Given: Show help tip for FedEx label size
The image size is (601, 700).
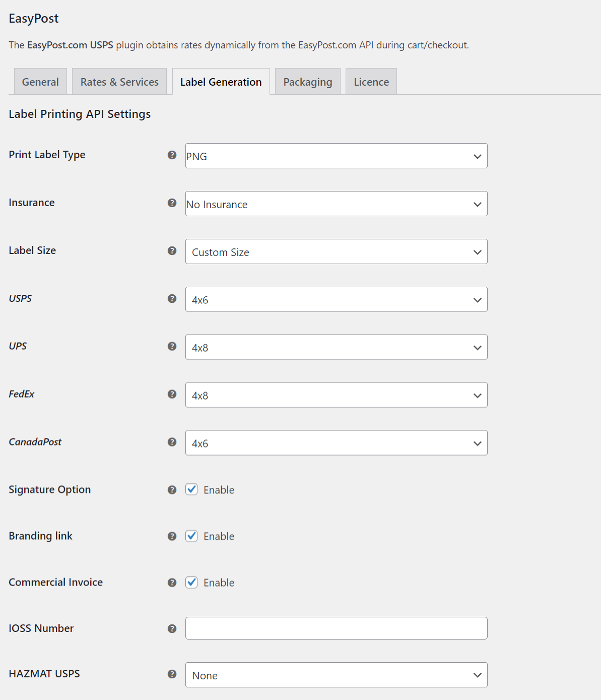Looking at the screenshot, I should [172, 394].
